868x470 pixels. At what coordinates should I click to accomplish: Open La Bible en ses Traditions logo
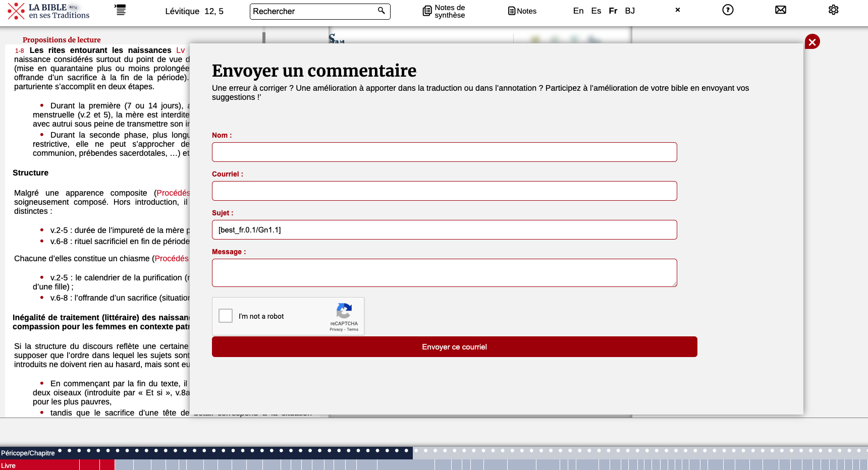pos(49,11)
